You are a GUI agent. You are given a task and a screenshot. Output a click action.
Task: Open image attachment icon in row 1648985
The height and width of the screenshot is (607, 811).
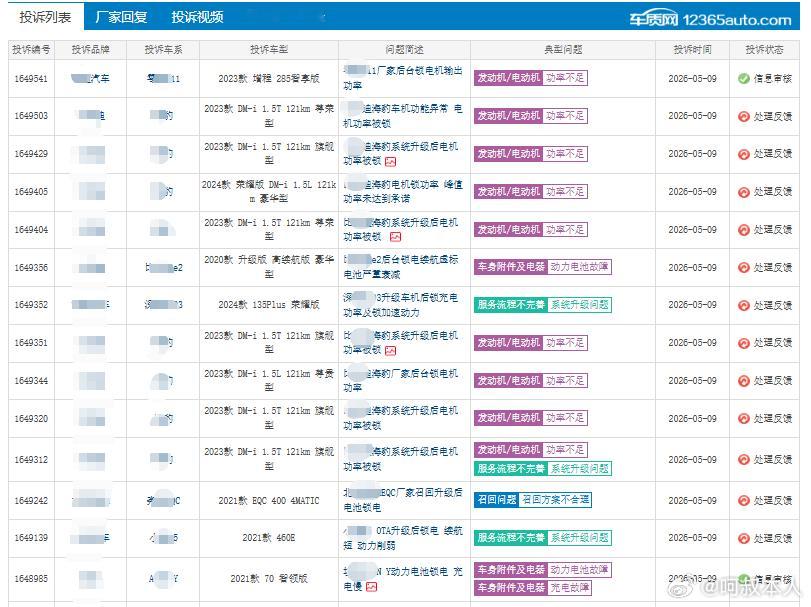[x=371, y=587]
